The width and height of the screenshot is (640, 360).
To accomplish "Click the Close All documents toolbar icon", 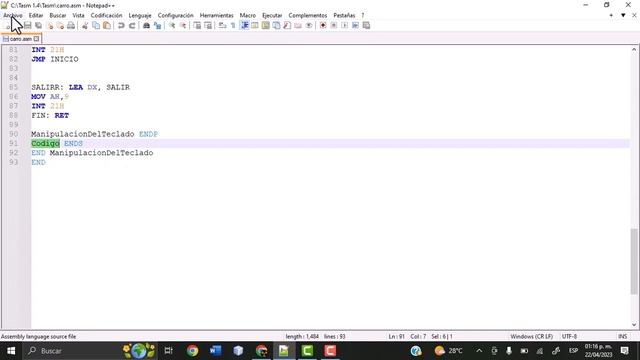I will tap(60, 25).
